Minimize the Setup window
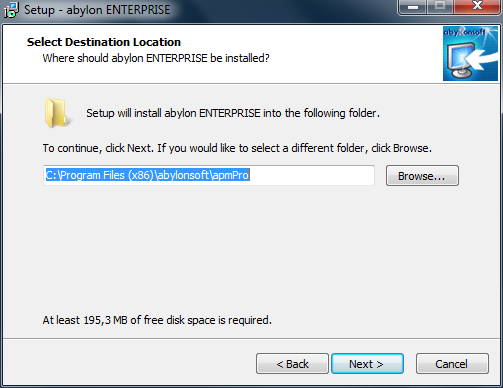Image resolution: width=503 pixels, height=388 pixels. coord(413,7)
